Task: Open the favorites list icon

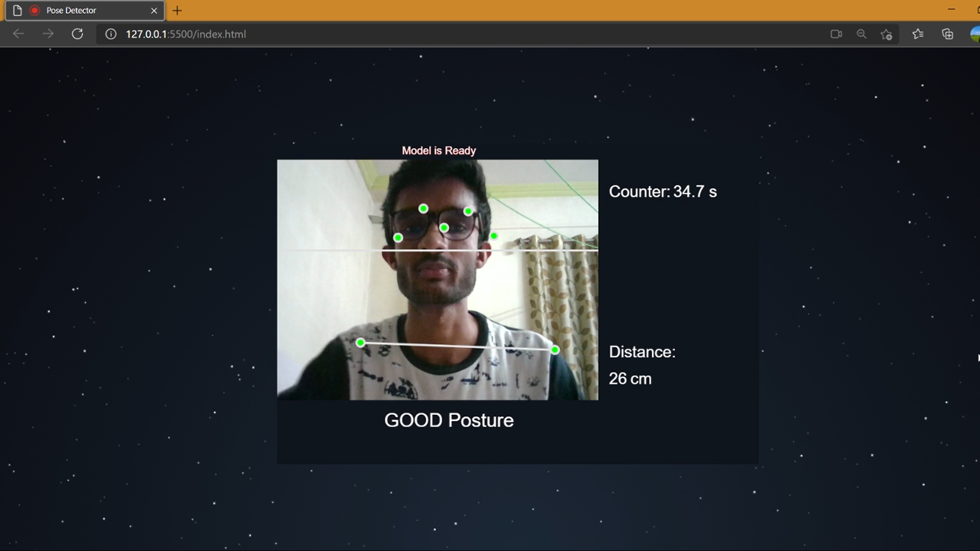Action: click(918, 34)
